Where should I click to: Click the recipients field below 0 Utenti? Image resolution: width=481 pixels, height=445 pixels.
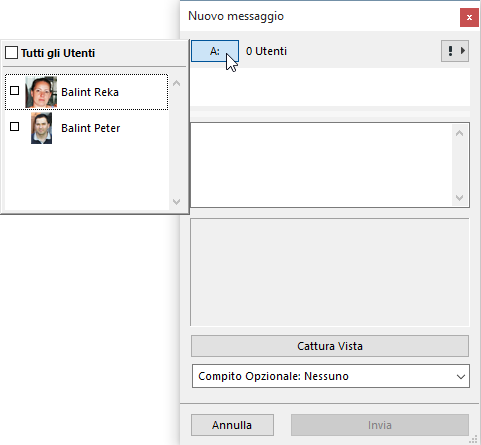pyautogui.click(x=330, y=87)
